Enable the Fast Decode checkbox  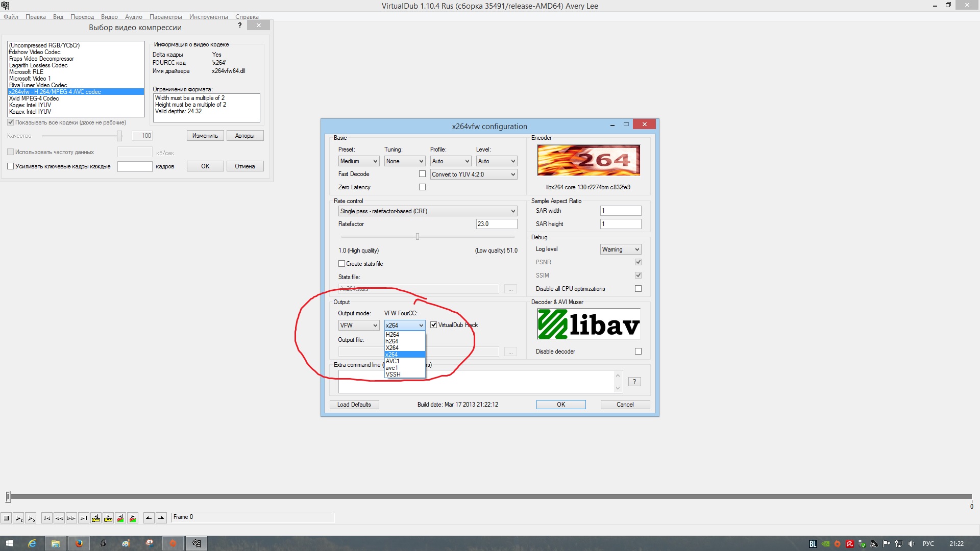tap(422, 174)
